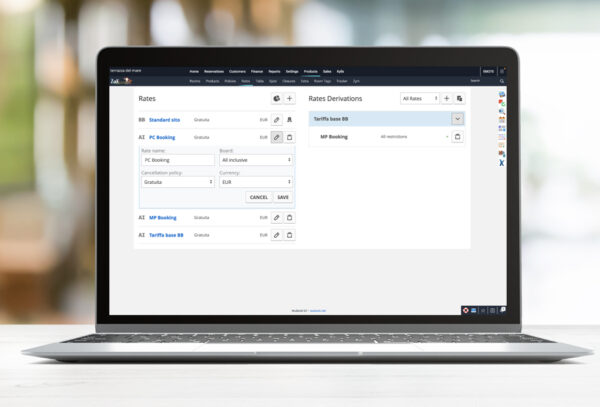Open the Currency dropdown

[x=255, y=182]
